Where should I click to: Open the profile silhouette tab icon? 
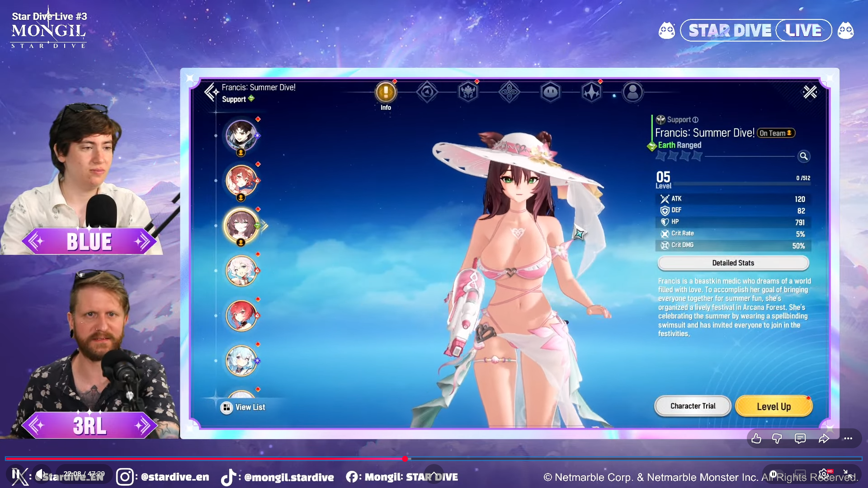(x=633, y=92)
